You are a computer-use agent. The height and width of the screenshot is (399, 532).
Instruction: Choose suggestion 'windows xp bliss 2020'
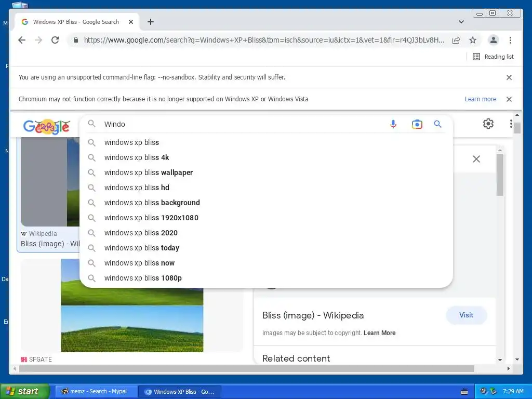pyautogui.click(x=266, y=233)
